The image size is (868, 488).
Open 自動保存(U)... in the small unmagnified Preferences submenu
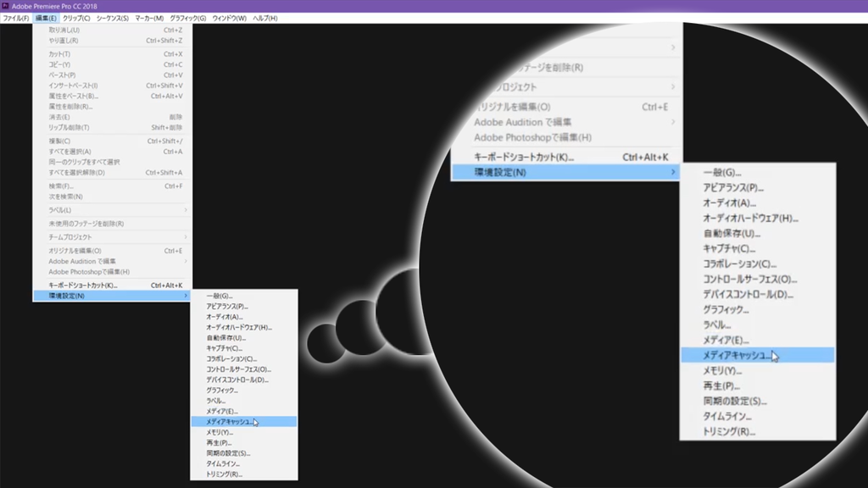(x=243, y=338)
